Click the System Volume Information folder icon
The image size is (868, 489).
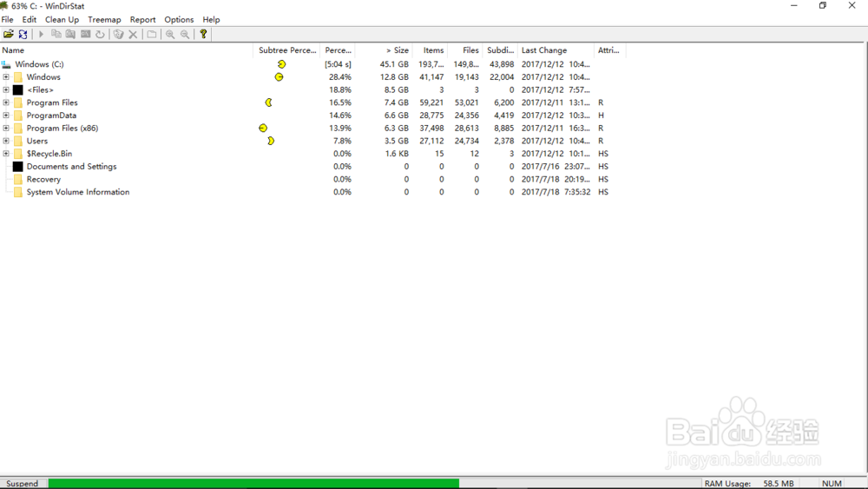pos(18,192)
